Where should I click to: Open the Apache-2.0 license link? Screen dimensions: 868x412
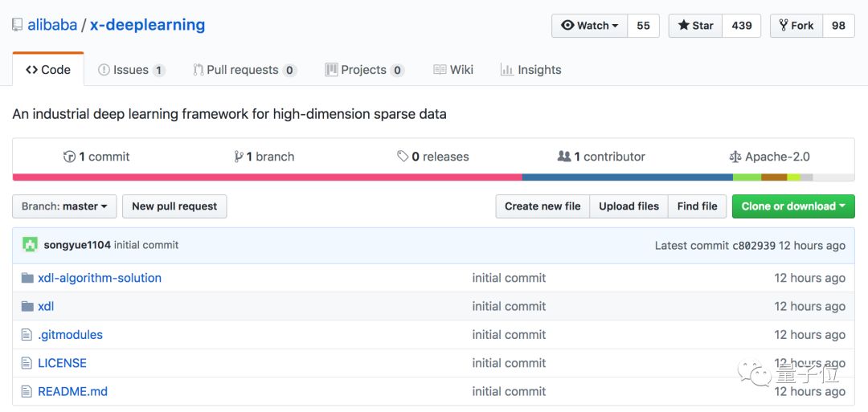click(x=769, y=157)
